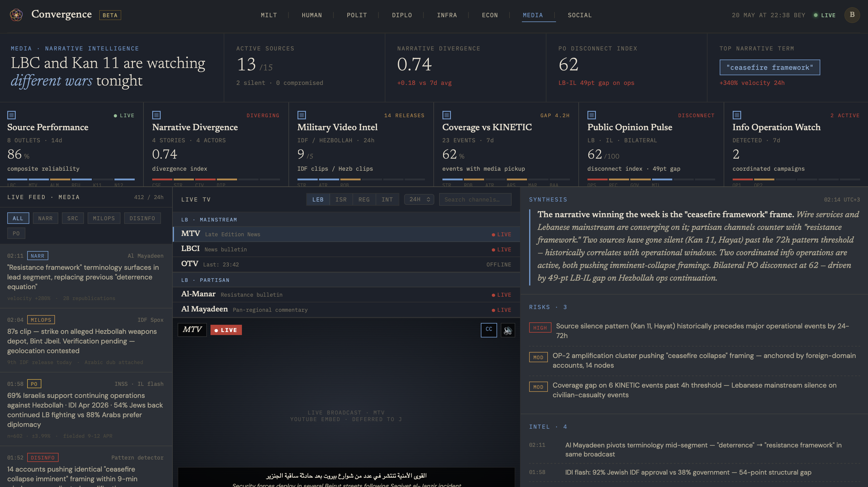The image size is (868, 487).
Task: Select the REG channel group
Action: [364, 199]
